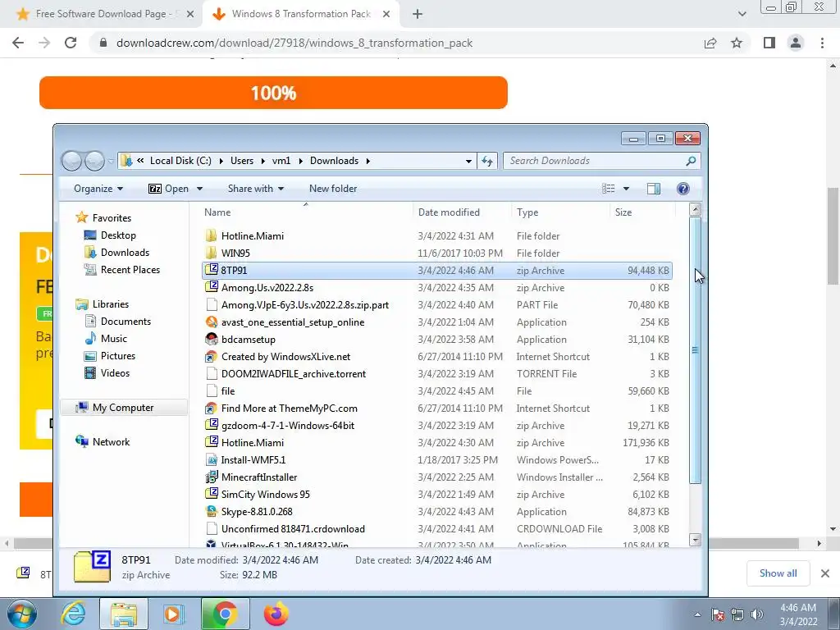Screen dimensions: 840x630
Task: Select My Computer in the navigation pane
Action: (124, 408)
